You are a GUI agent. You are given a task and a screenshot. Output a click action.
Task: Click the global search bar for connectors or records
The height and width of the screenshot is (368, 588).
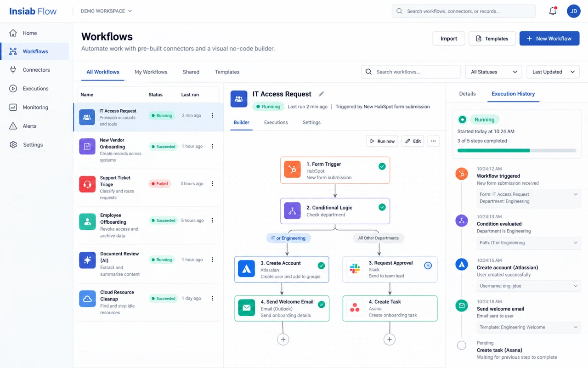tap(464, 11)
